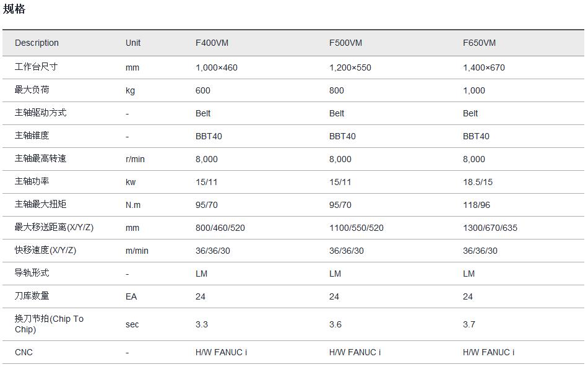Click the F650VM column header
This screenshot has height=367, width=588.
pos(479,43)
